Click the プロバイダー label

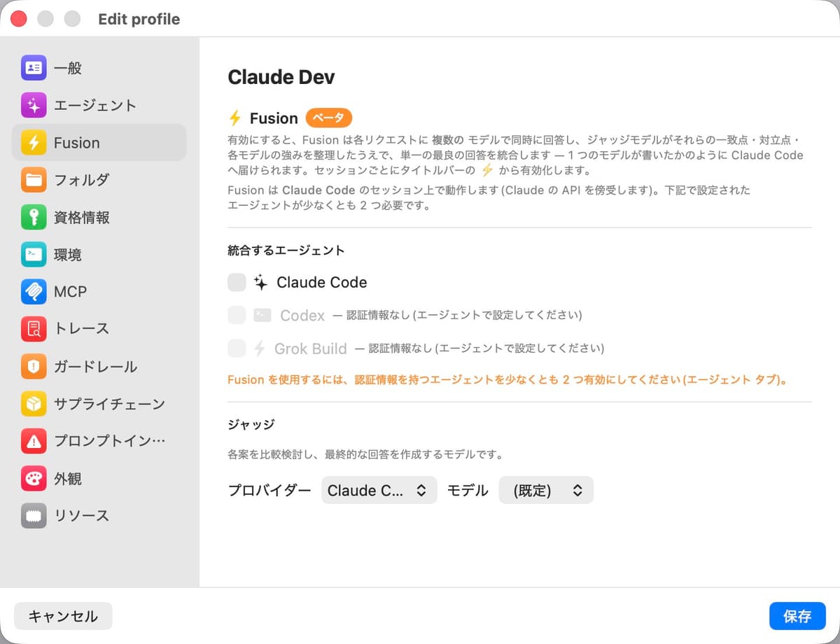pyautogui.click(x=269, y=490)
